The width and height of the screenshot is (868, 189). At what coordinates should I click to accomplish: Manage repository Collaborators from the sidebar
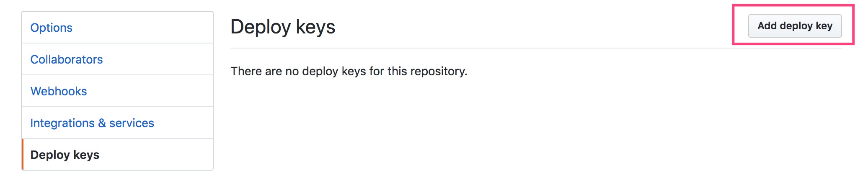point(67,59)
